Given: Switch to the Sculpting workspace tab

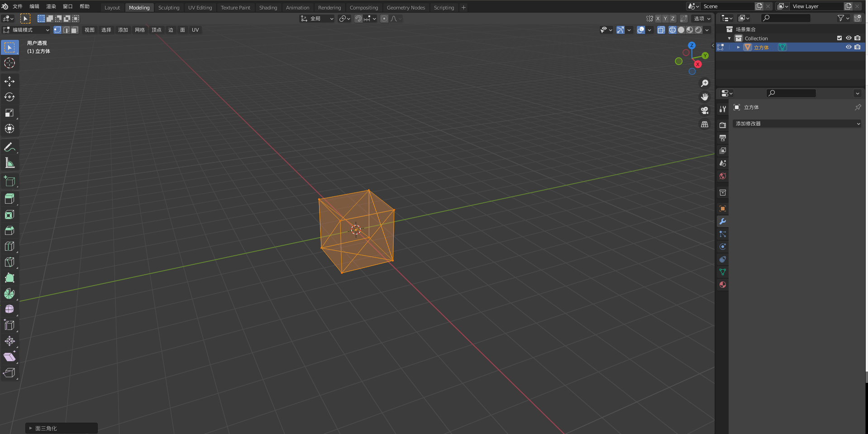Looking at the screenshot, I should click(x=169, y=8).
